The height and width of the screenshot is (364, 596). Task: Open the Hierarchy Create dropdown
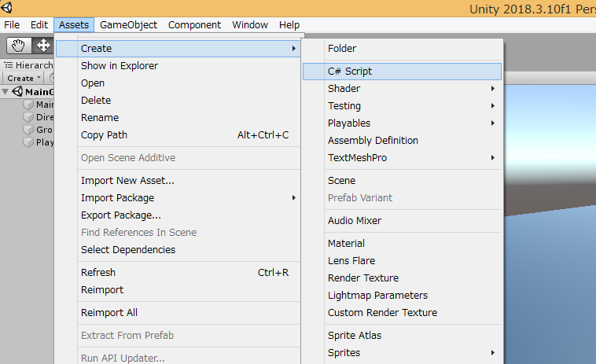pyautogui.click(x=24, y=79)
